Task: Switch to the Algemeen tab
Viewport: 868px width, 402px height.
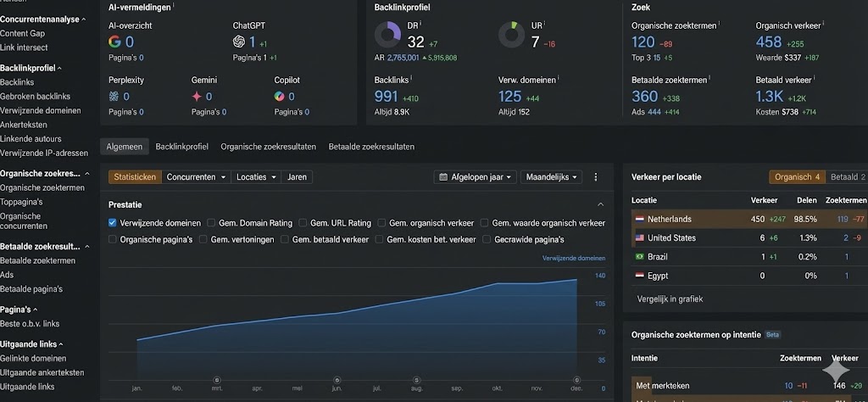Action: [x=125, y=147]
